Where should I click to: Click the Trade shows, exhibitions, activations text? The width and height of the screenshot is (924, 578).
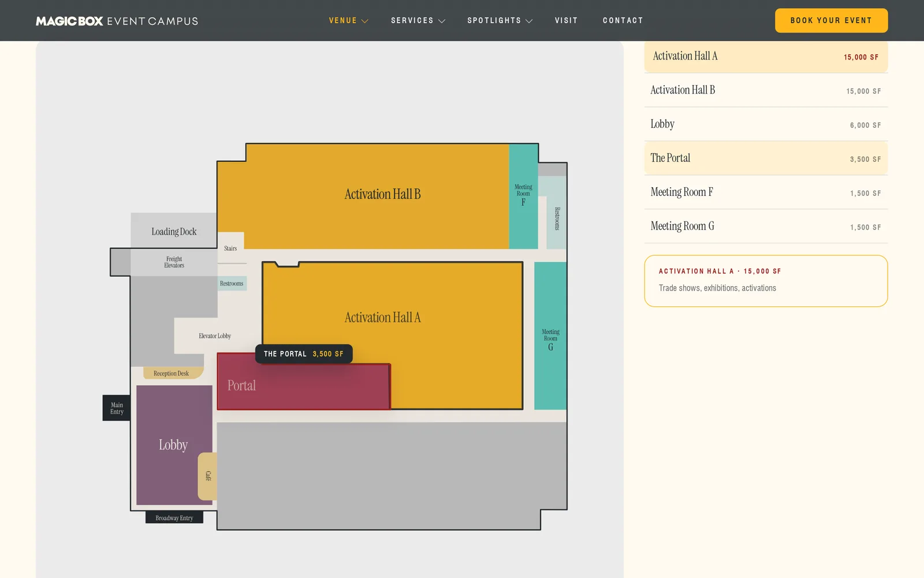click(x=717, y=288)
